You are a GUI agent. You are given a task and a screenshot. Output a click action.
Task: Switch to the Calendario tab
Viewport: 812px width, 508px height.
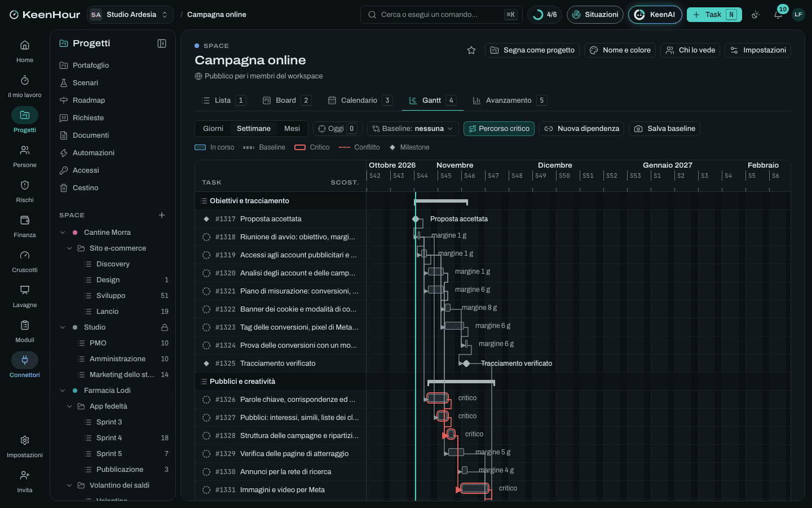click(x=360, y=100)
